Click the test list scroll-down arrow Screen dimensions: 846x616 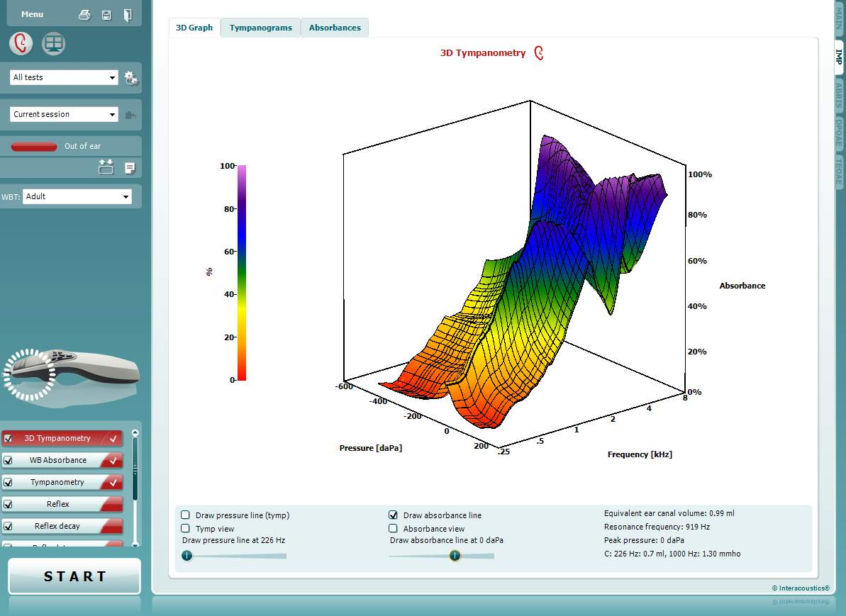tap(135, 544)
